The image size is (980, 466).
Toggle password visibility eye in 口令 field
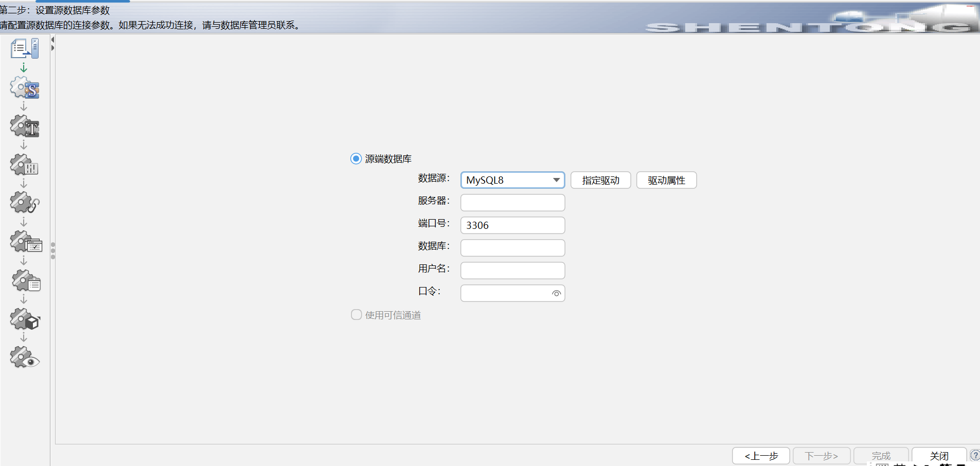[556, 293]
